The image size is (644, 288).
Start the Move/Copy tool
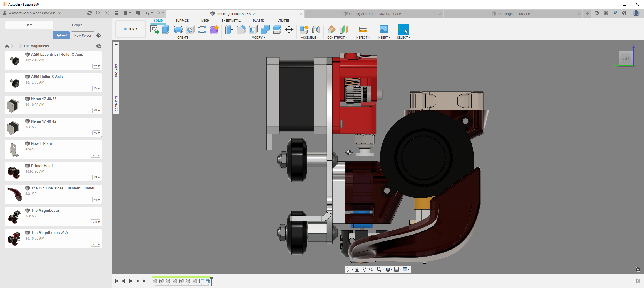[x=289, y=29]
